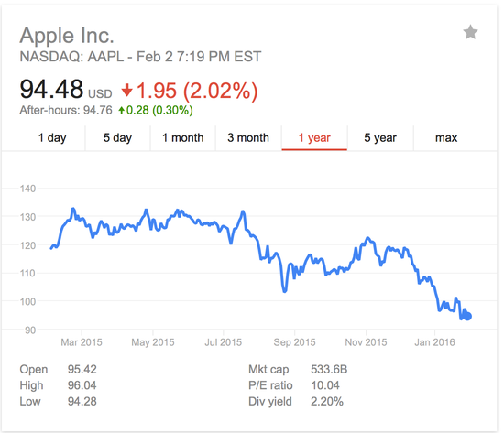This screenshot has height=433, width=504.
Task: Click the Mar 2015 axis label
Action: 82,342
